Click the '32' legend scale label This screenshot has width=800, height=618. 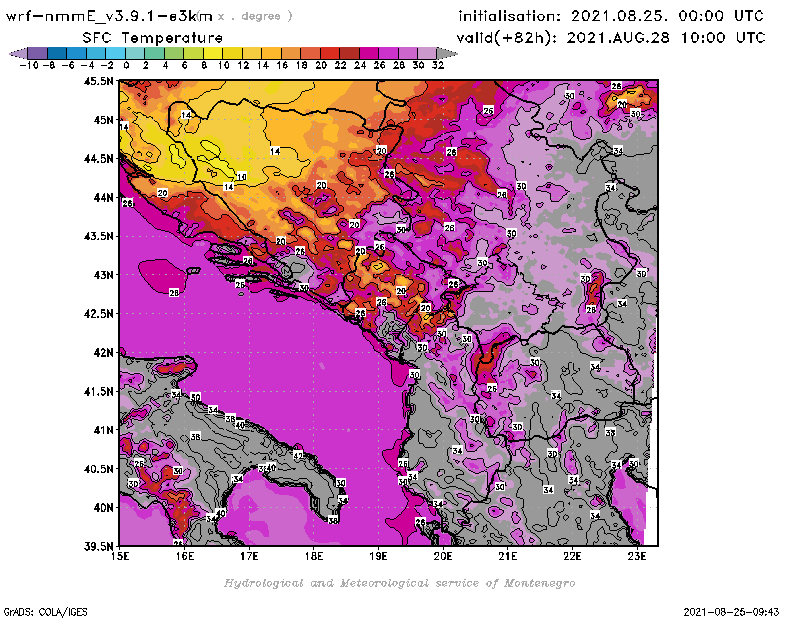point(438,65)
